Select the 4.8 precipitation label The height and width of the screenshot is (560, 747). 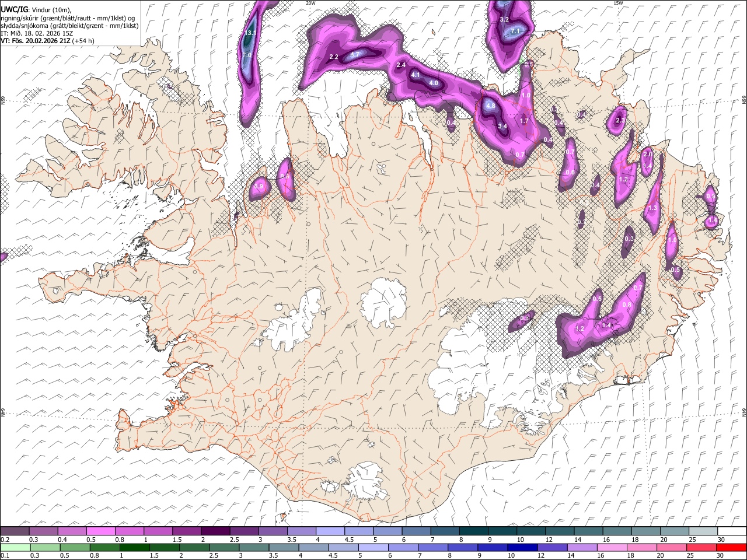[x=490, y=106]
